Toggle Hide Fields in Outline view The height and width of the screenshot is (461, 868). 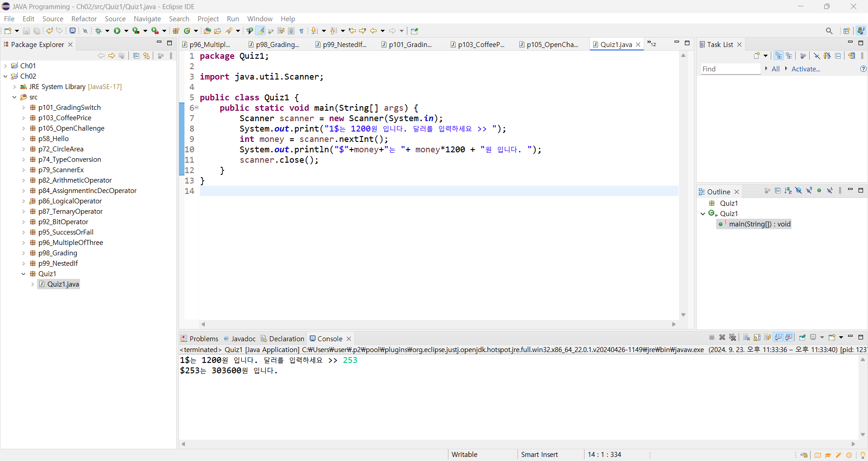(798, 191)
